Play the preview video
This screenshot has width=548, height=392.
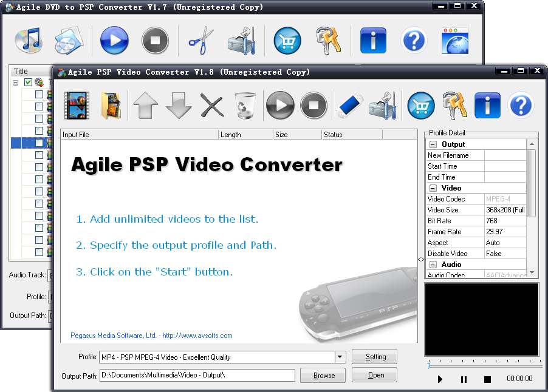pos(440,379)
